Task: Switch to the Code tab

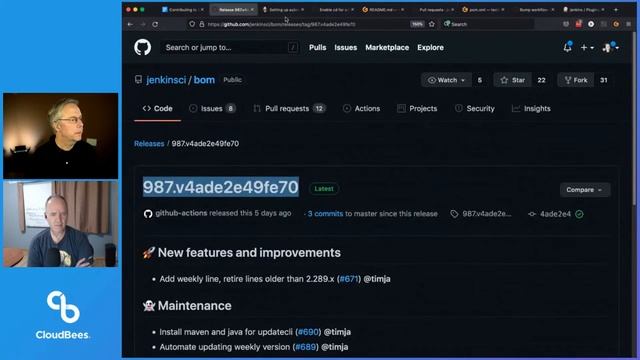Action: coord(158,109)
